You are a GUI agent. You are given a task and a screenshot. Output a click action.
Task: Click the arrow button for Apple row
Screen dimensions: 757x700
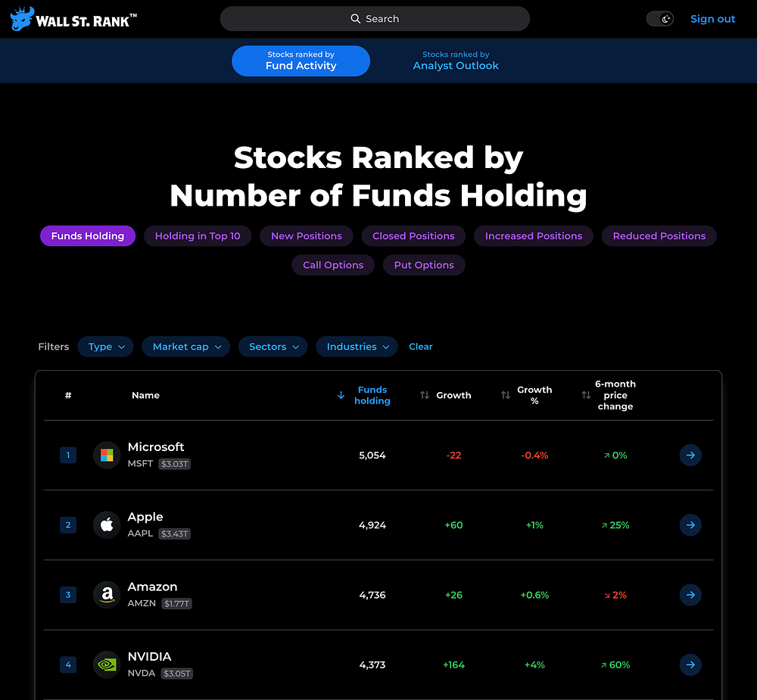click(x=690, y=525)
